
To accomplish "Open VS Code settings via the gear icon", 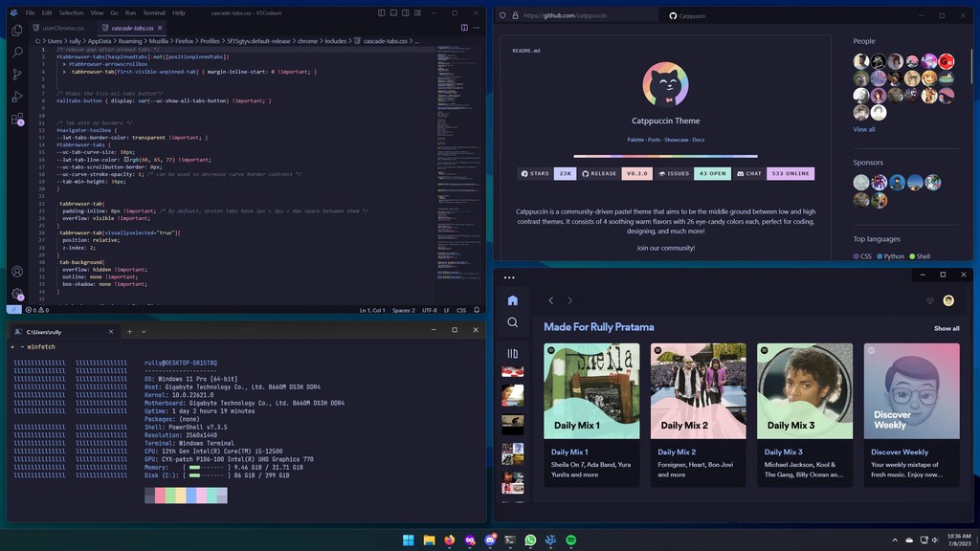I will click(15, 292).
